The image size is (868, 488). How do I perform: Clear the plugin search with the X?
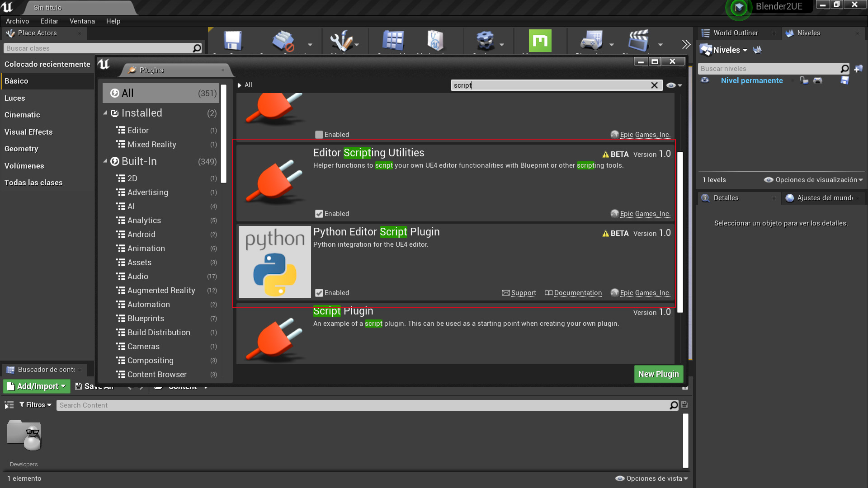coord(654,85)
